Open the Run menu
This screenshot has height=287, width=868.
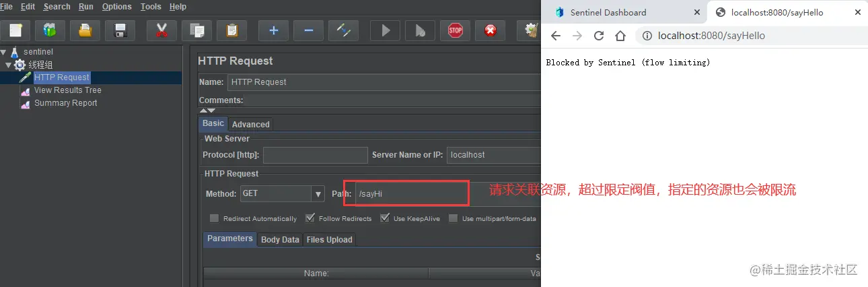(x=86, y=6)
